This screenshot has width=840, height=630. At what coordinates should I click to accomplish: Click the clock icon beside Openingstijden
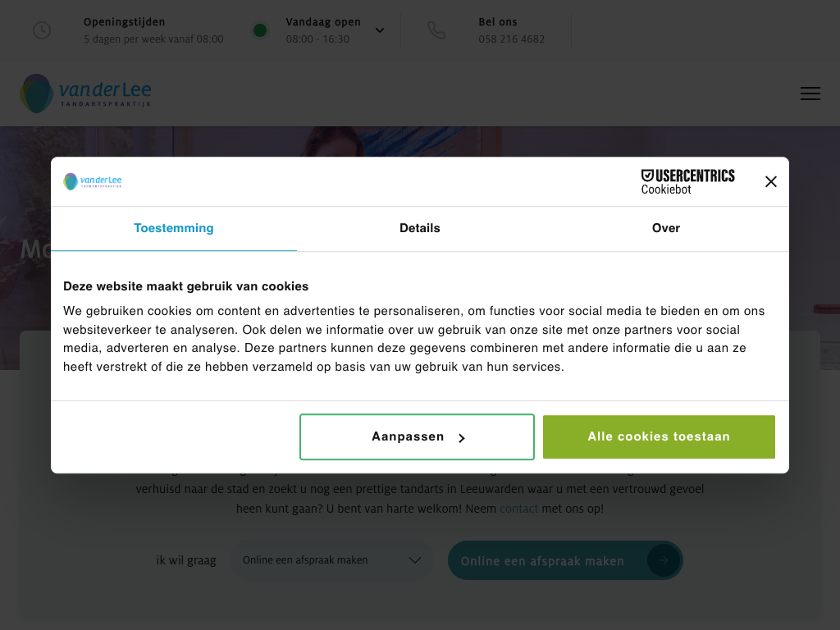click(x=42, y=30)
